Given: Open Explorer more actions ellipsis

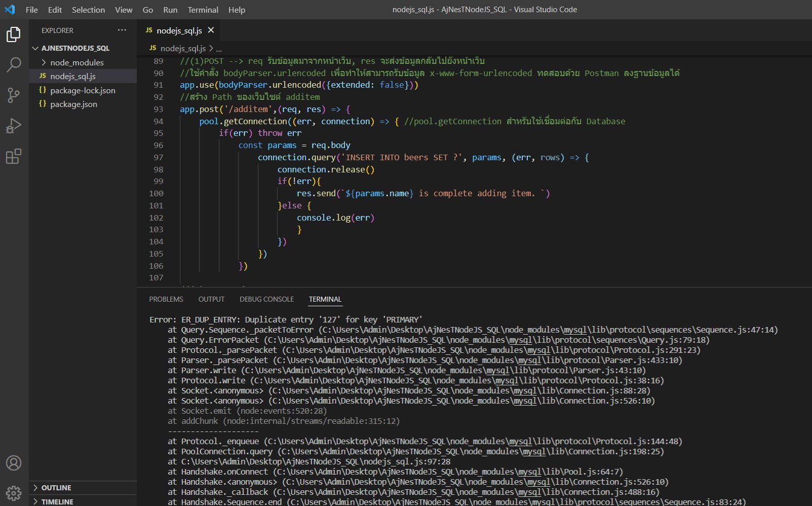Looking at the screenshot, I should [x=122, y=30].
